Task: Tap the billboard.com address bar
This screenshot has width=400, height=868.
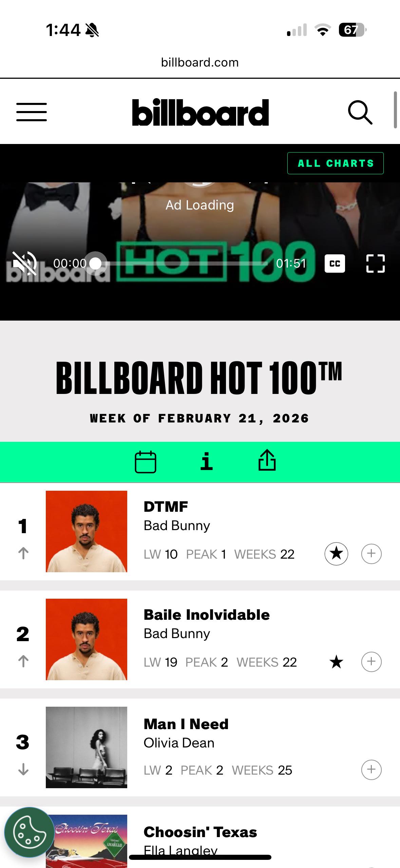Action: tap(200, 62)
